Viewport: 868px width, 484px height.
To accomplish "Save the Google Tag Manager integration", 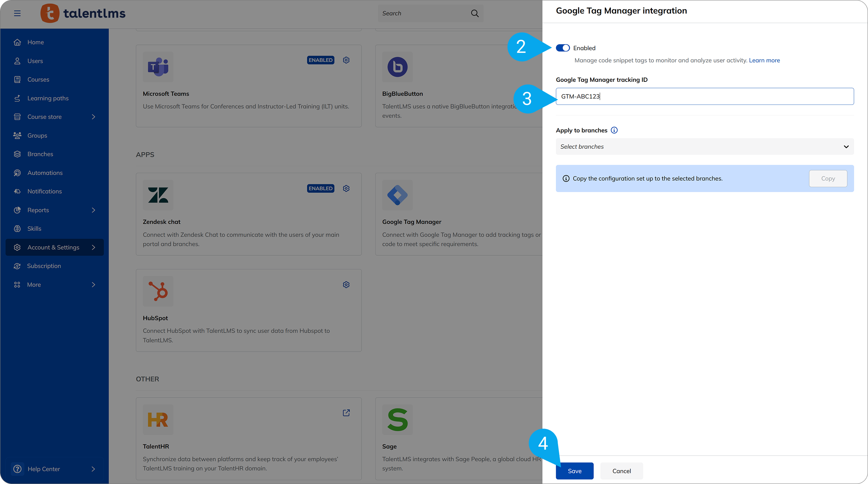I will pos(574,471).
